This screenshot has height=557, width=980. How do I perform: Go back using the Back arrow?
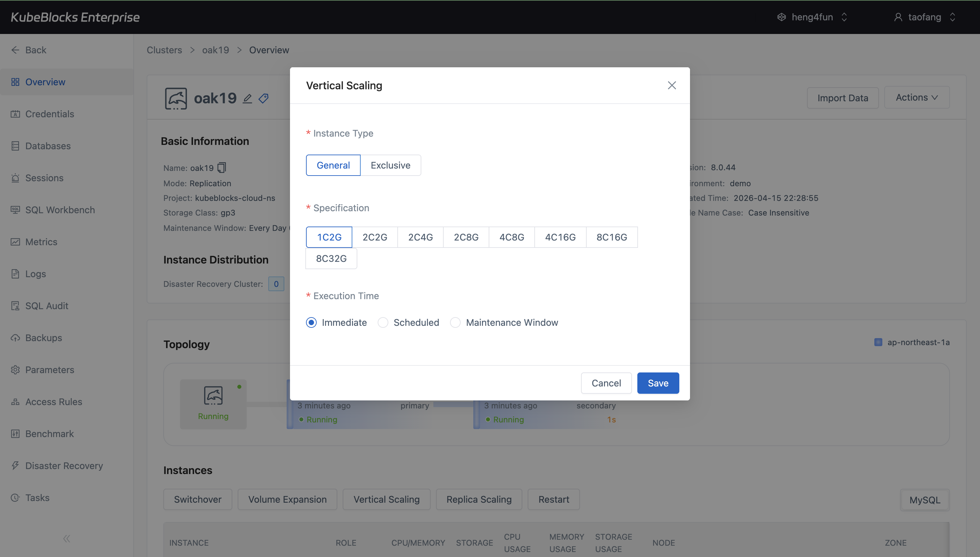[15, 50]
